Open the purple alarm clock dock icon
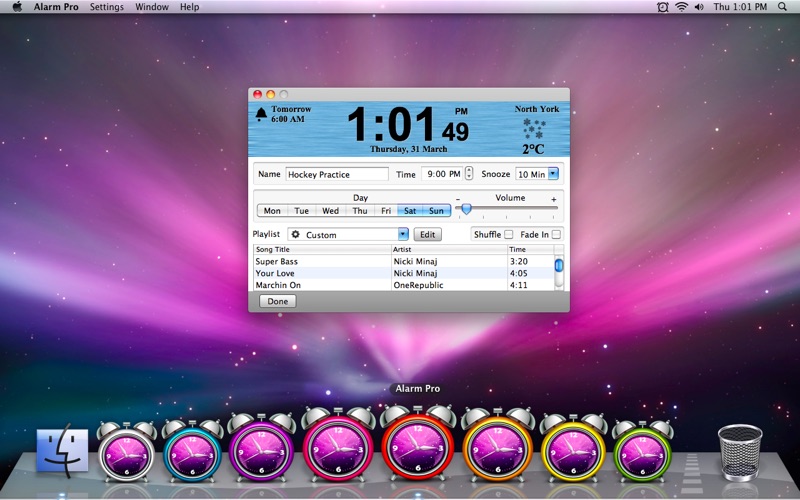Image resolution: width=800 pixels, height=500 pixels. tap(261, 448)
